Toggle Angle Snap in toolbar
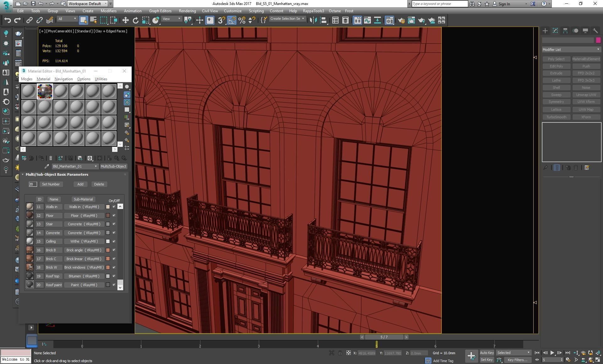This screenshot has width=603, height=364. coord(232,20)
